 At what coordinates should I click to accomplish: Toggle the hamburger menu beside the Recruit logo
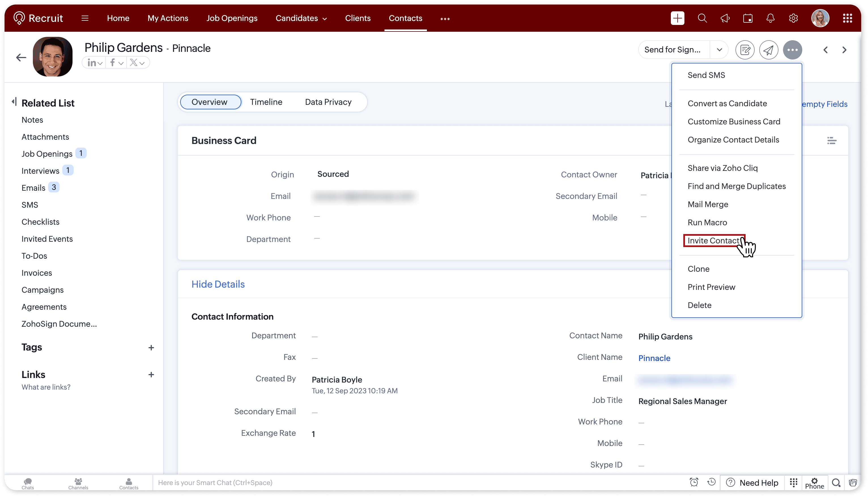(x=85, y=18)
